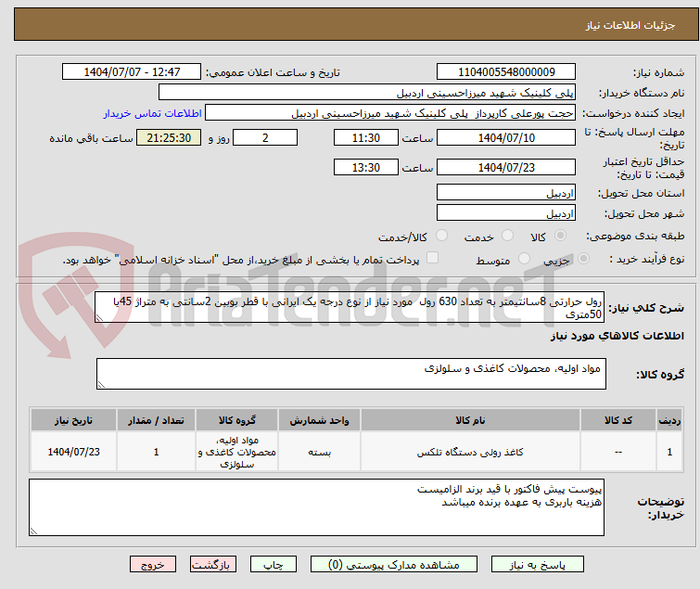Click the جزئیات اطلاعات نیاز page title
Screen dimensions: 700x589
[630, 25]
